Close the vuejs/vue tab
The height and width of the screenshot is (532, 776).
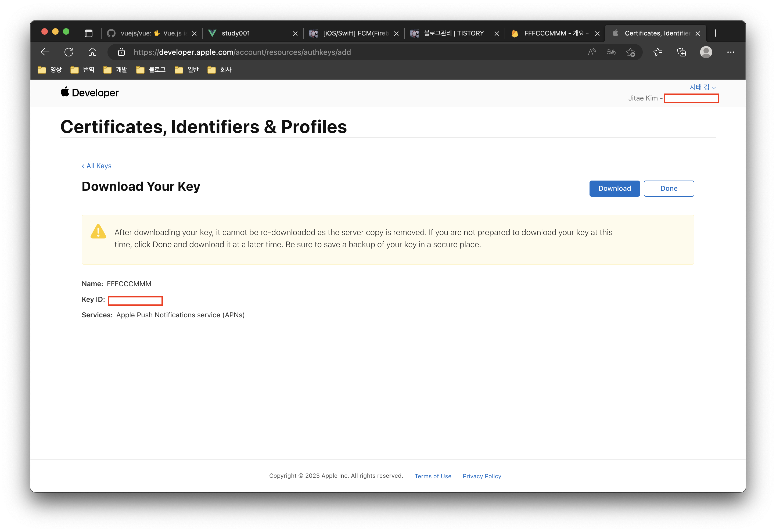194,33
